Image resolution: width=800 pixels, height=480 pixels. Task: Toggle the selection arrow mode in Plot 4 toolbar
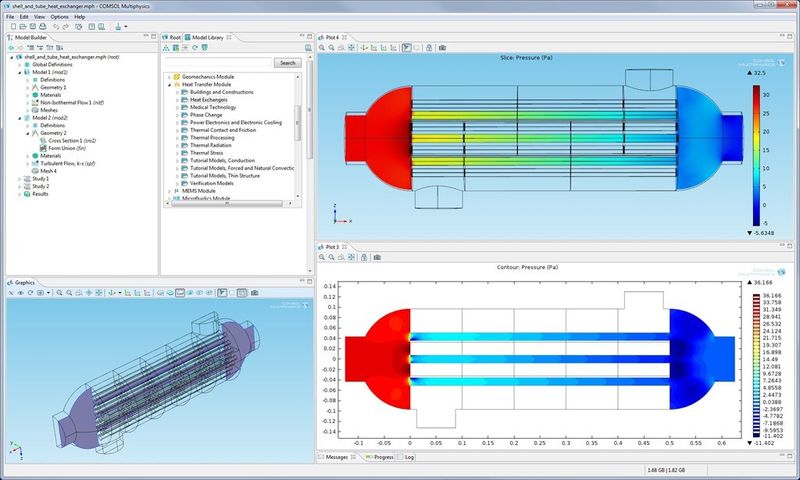pos(407,47)
